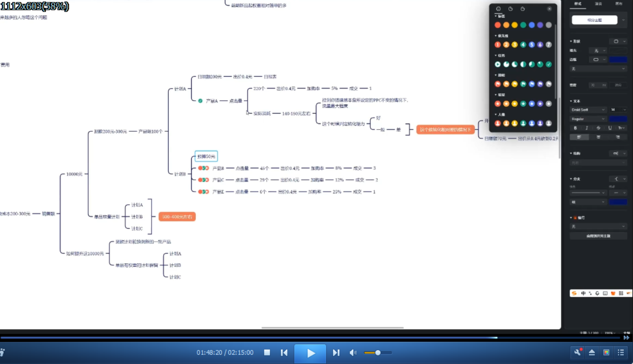The height and width of the screenshot is (364, 633).
Task: Click the dark blue border color swatch
Action: 618,60
